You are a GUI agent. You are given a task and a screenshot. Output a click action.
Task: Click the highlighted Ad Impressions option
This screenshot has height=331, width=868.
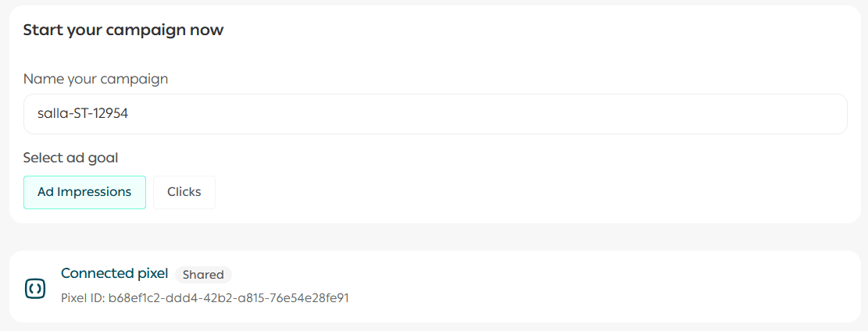point(84,192)
